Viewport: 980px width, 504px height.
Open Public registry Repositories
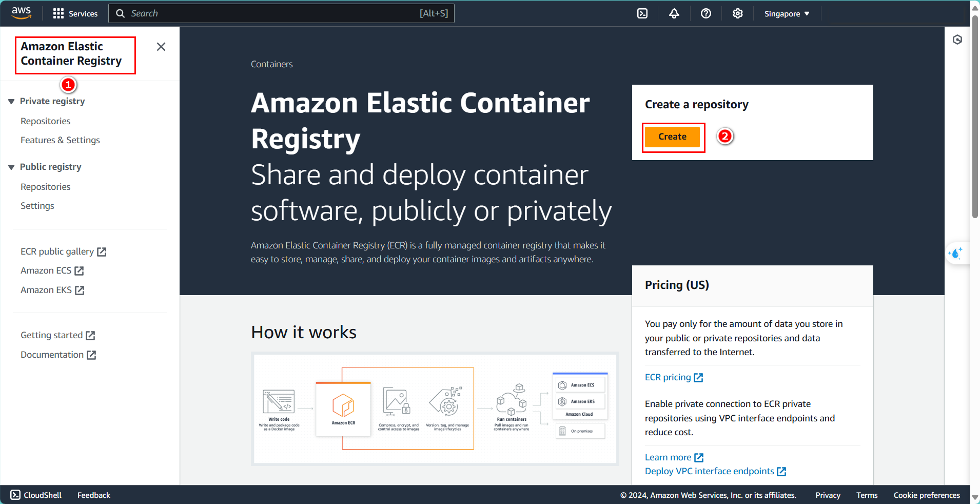pos(46,187)
